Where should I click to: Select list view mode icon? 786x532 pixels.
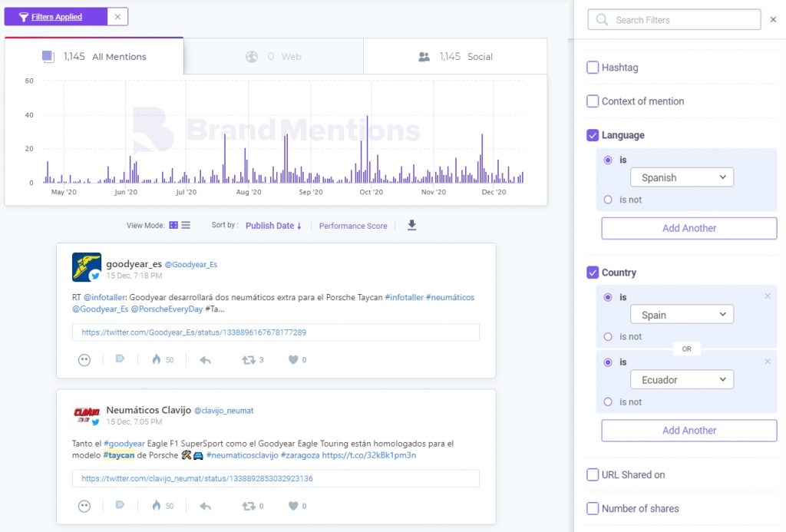pos(186,225)
